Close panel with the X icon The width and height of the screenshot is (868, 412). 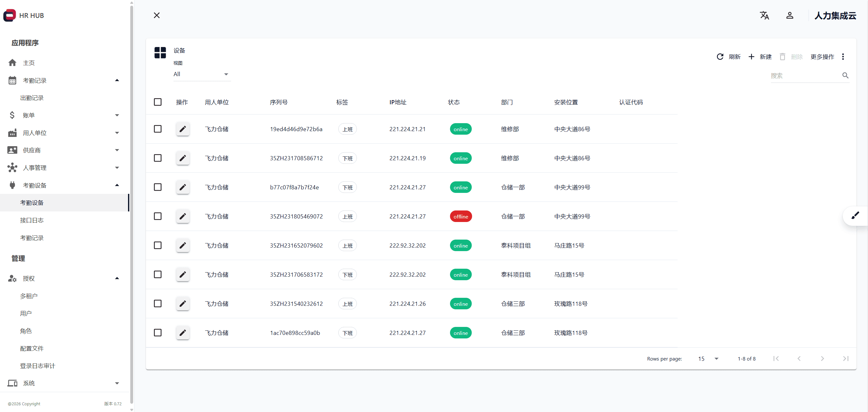157,15
